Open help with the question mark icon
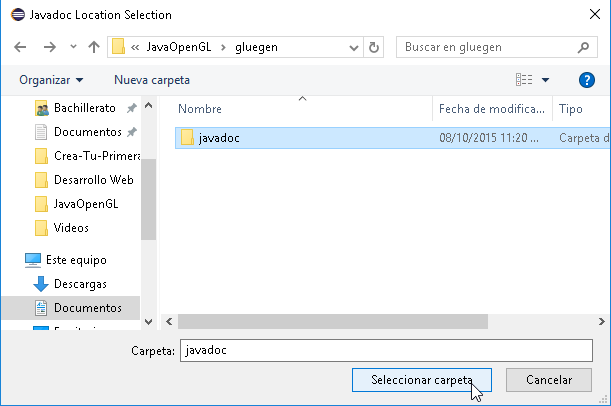The width and height of the screenshot is (611, 406). click(586, 80)
